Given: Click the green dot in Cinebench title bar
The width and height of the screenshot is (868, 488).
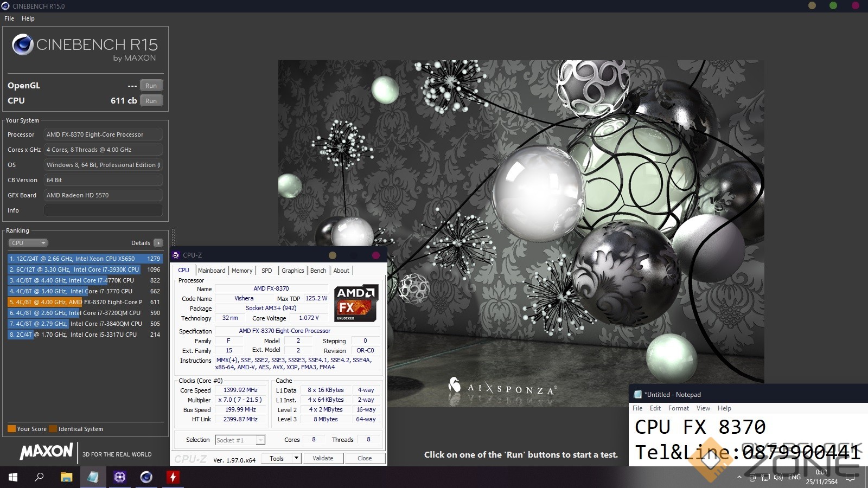Looking at the screenshot, I should point(833,5).
